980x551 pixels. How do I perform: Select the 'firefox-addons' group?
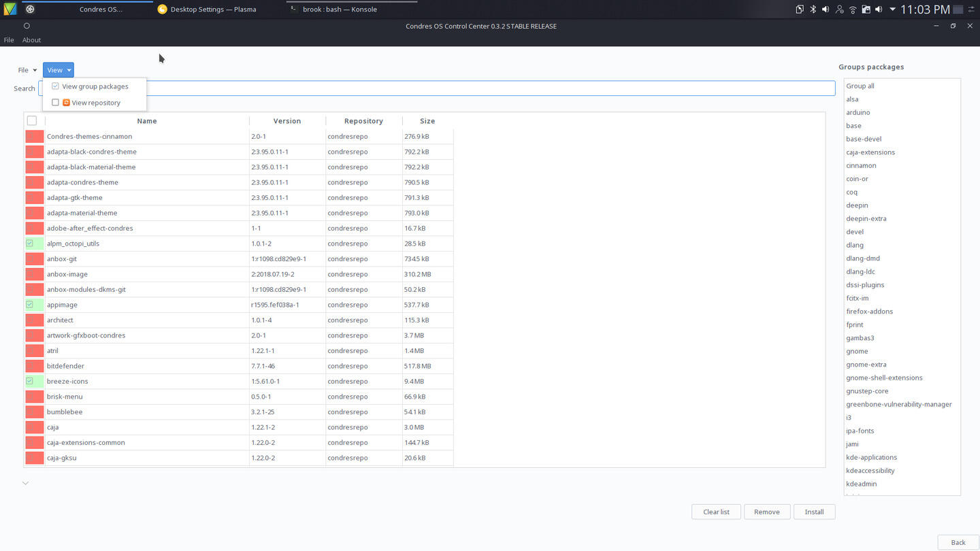coord(870,312)
